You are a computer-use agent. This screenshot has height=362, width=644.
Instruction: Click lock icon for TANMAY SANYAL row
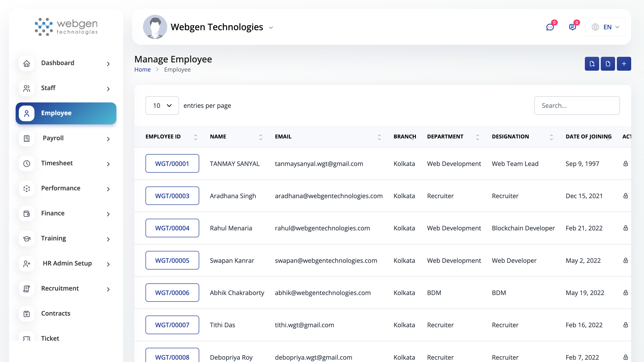tap(626, 164)
